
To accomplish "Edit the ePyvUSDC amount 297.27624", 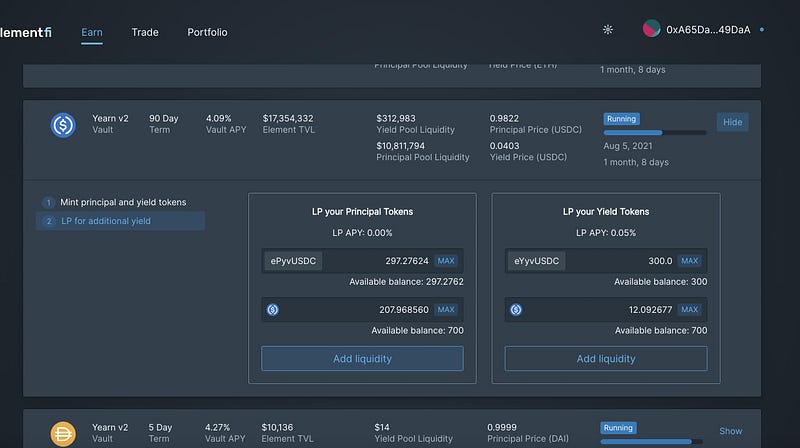I will click(407, 261).
